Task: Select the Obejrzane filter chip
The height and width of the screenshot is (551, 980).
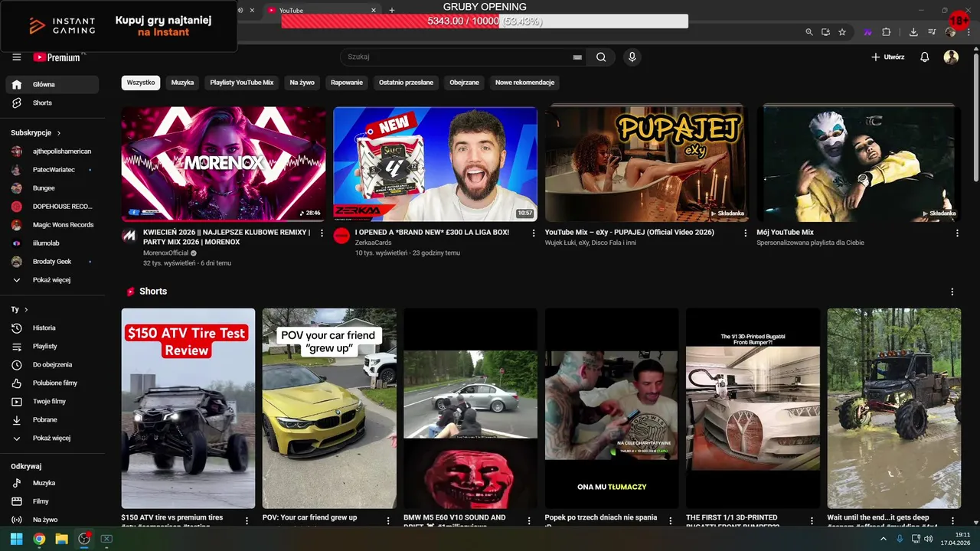Action: pyautogui.click(x=464, y=82)
